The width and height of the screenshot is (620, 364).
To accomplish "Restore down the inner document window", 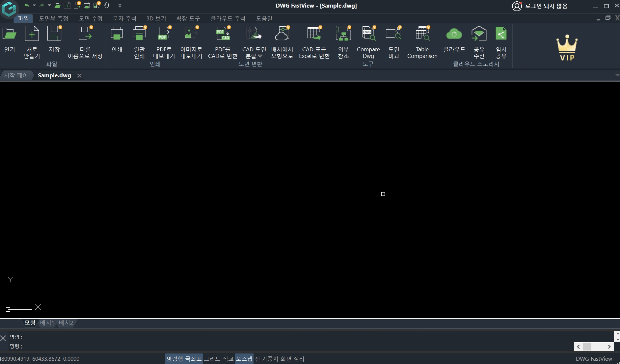I will coord(608,18).
